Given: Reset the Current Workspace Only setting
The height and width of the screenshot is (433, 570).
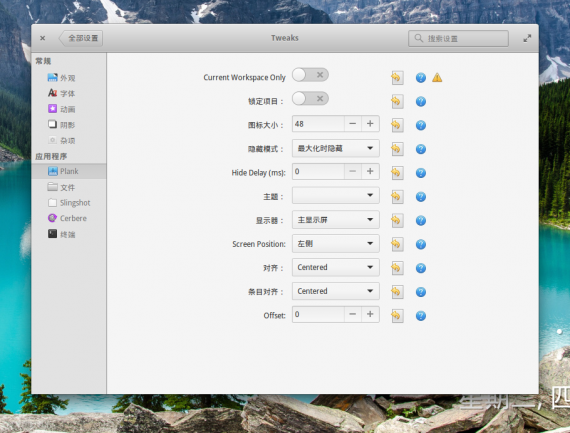Looking at the screenshot, I should click(x=397, y=77).
